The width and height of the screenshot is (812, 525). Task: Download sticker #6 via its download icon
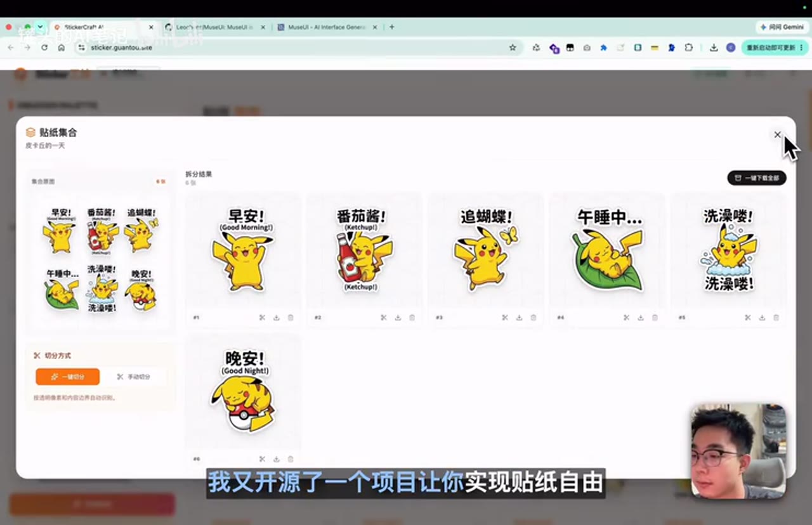pos(277,459)
